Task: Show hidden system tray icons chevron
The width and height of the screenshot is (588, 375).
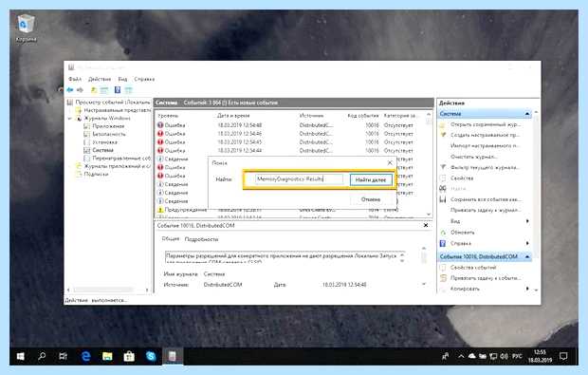Action: (461, 356)
